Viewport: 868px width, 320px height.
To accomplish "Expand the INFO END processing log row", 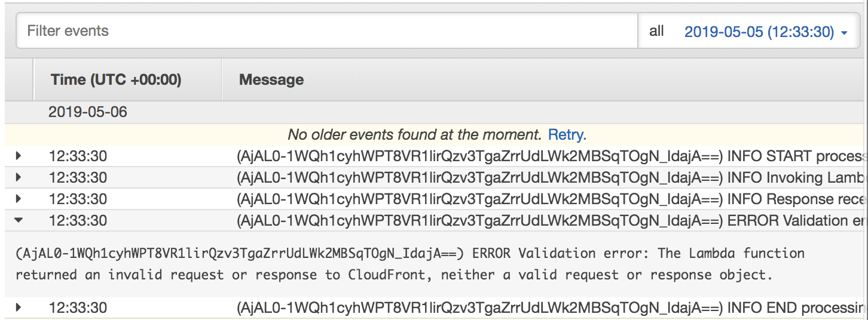I will (x=19, y=307).
